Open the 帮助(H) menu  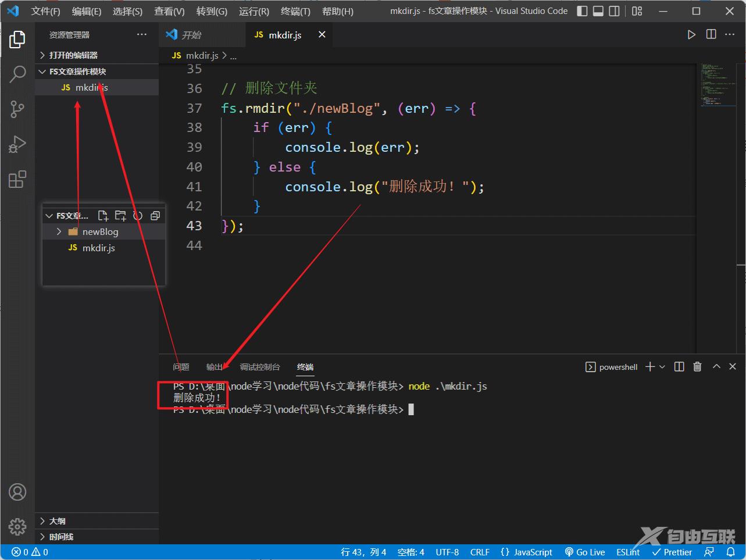tap(338, 11)
